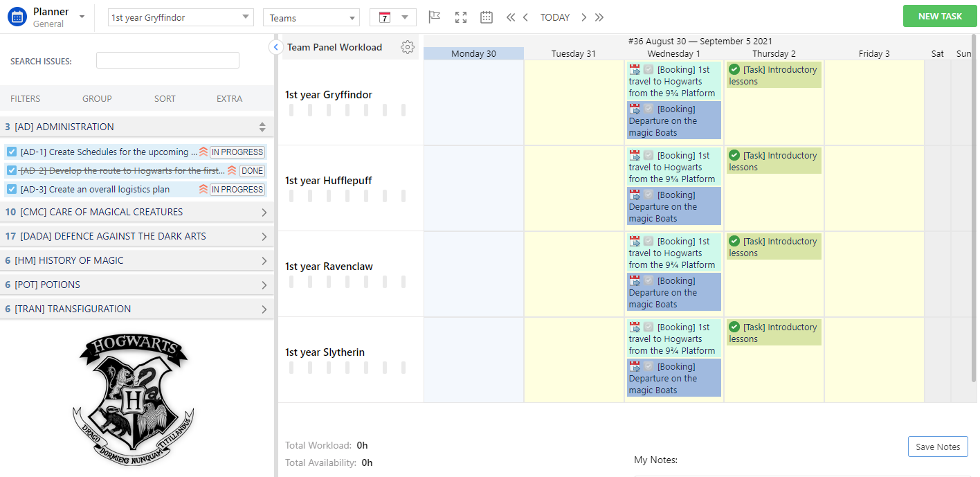Click green check on Gryffindor's Introductory lessons

[734, 69]
